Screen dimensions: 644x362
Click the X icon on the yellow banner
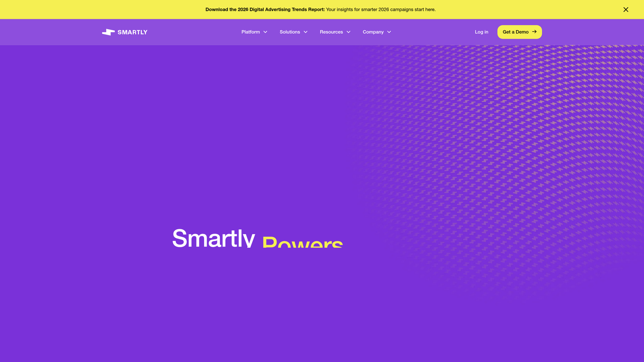click(x=626, y=9)
